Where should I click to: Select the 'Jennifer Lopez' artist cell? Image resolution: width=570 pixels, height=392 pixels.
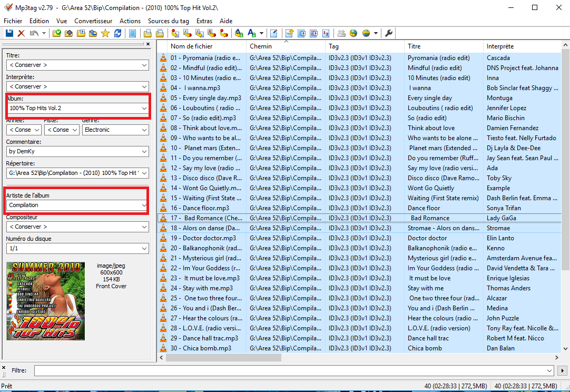506,108
